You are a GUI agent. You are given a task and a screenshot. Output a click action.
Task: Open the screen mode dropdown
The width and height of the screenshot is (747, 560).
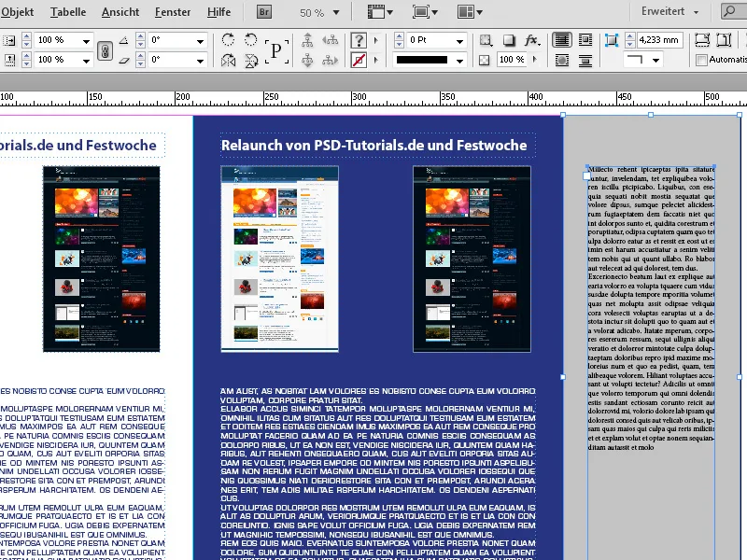pos(425,12)
